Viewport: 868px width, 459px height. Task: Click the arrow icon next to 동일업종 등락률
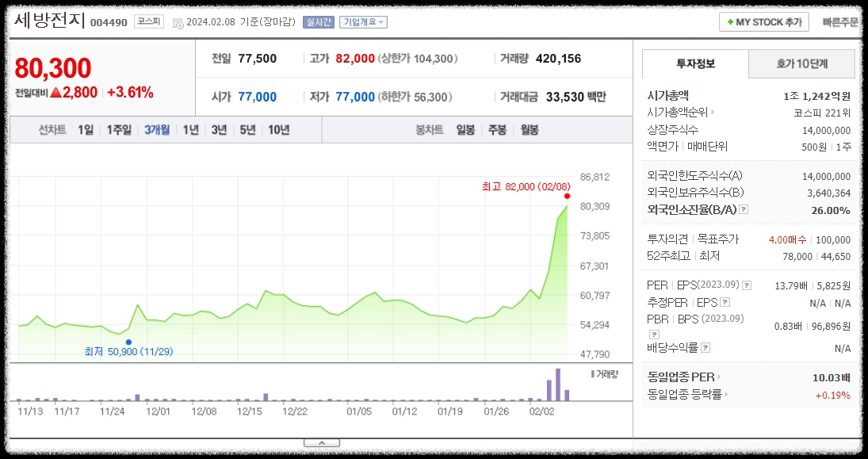pyautogui.click(x=726, y=395)
